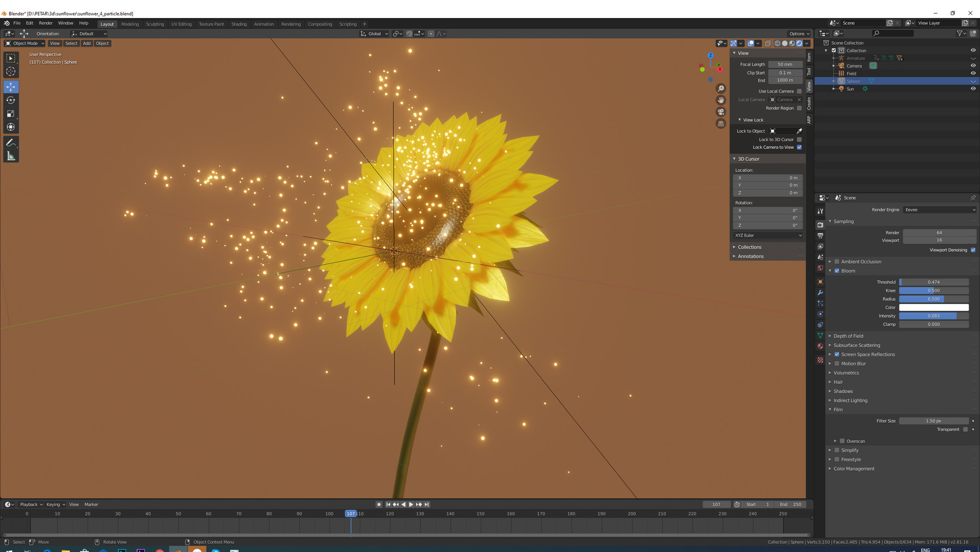Disable the Bloom effect checkbox
This screenshot has height=552, width=980.
[837, 271]
